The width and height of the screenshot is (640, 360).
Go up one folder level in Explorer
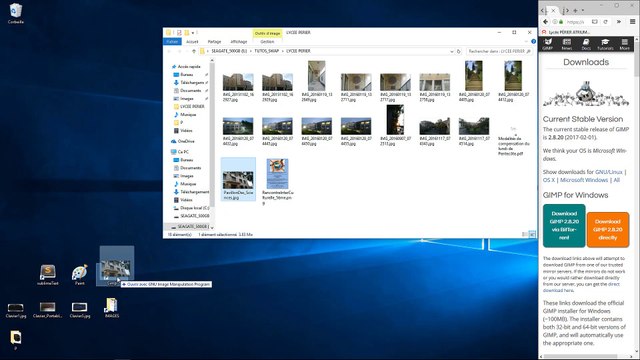[194, 51]
